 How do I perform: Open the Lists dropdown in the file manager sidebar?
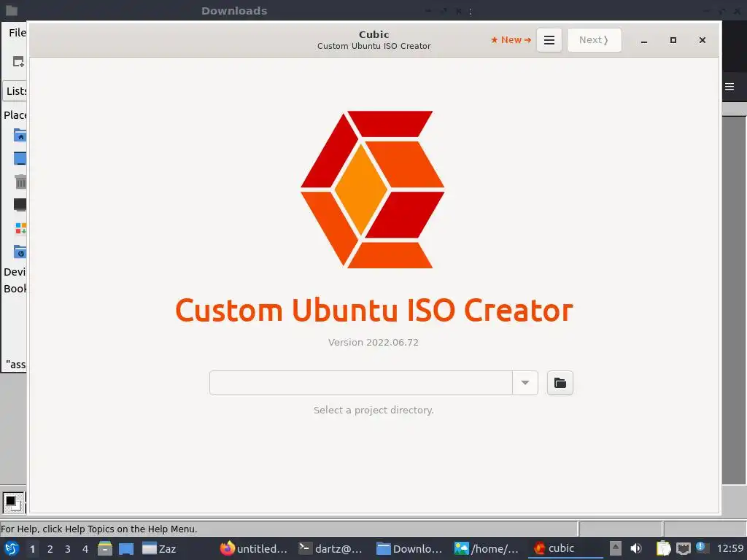pos(15,91)
